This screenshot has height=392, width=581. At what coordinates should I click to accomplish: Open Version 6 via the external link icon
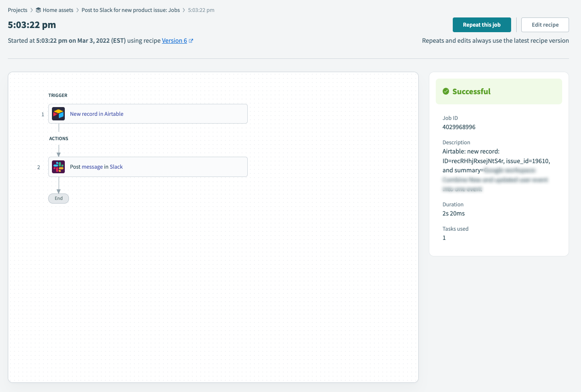pos(191,40)
